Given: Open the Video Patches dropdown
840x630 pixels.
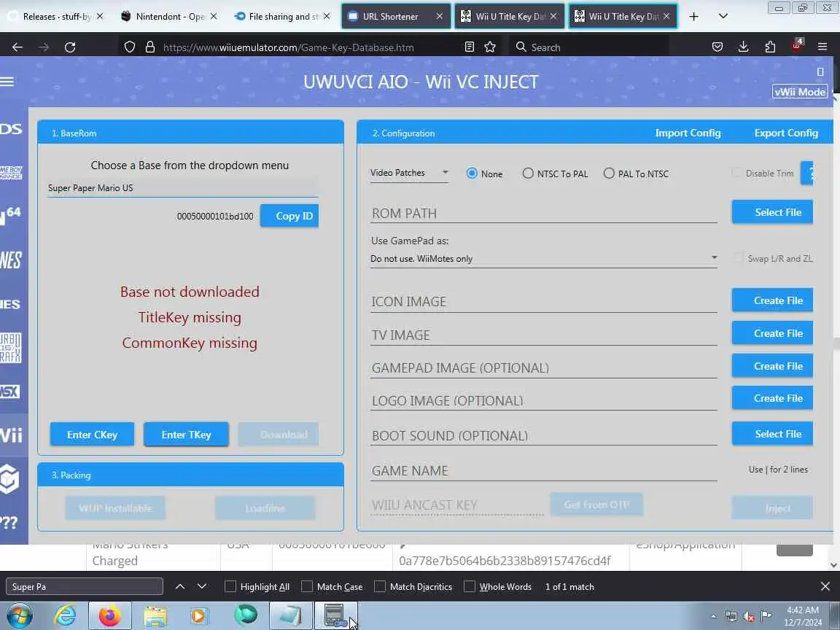Looking at the screenshot, I should coord(409,173).
